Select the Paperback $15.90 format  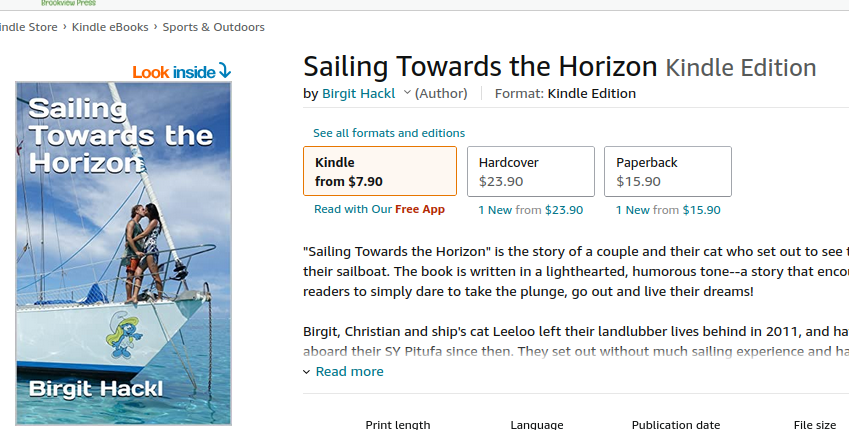[x=668, y=171]
